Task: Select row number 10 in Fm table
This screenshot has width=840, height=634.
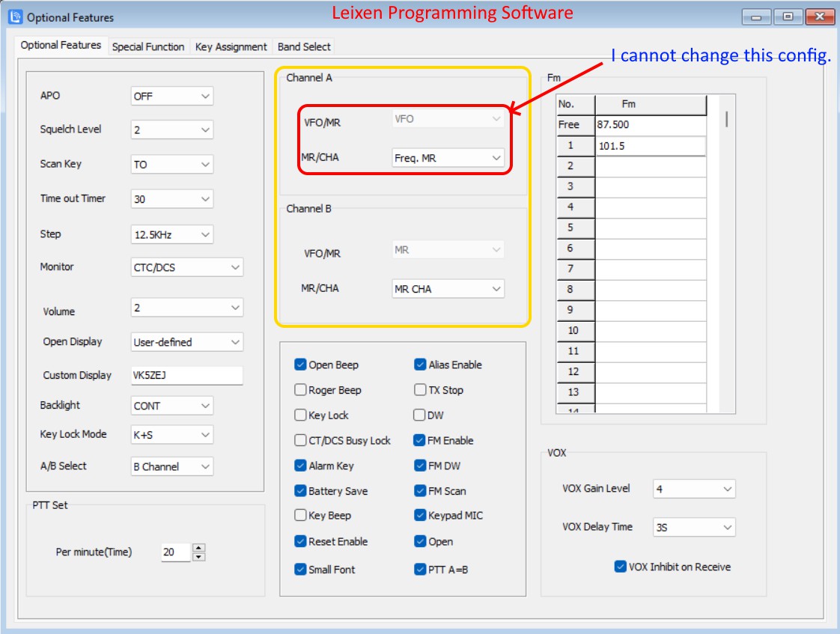Action: coord(576,330)
